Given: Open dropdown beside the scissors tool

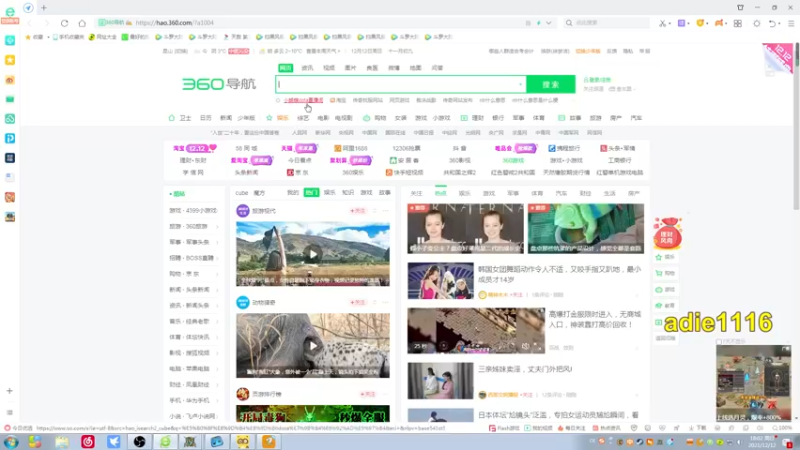Looking at the screenshot, I should click(669, 23).
